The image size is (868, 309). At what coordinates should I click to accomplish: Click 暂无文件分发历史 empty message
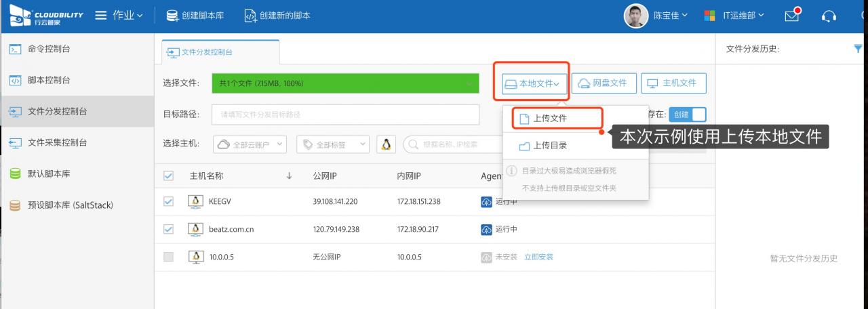click(804, 258)
